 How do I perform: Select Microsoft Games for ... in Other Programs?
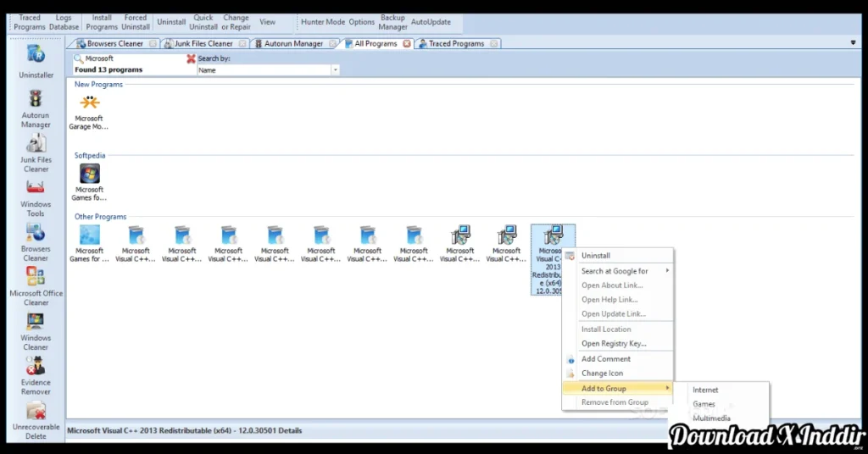click(x=89, y=244)
